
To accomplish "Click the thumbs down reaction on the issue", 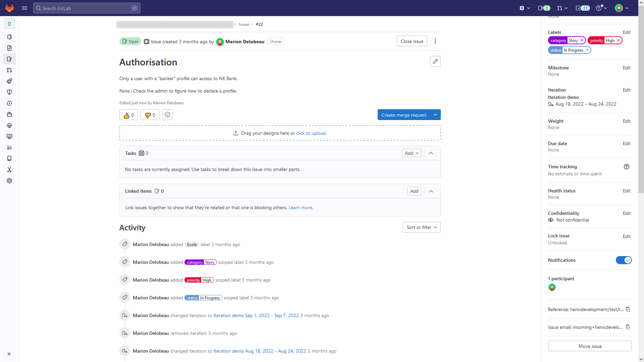I will [149, 115].
